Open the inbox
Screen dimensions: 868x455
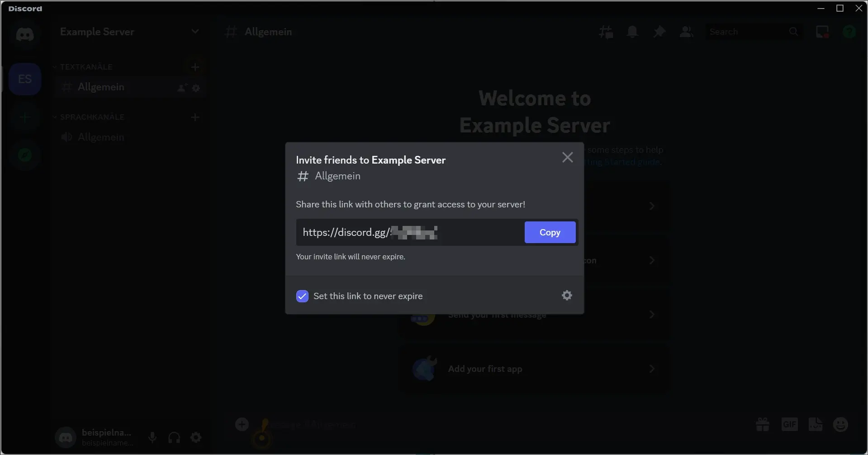point(822,31)
